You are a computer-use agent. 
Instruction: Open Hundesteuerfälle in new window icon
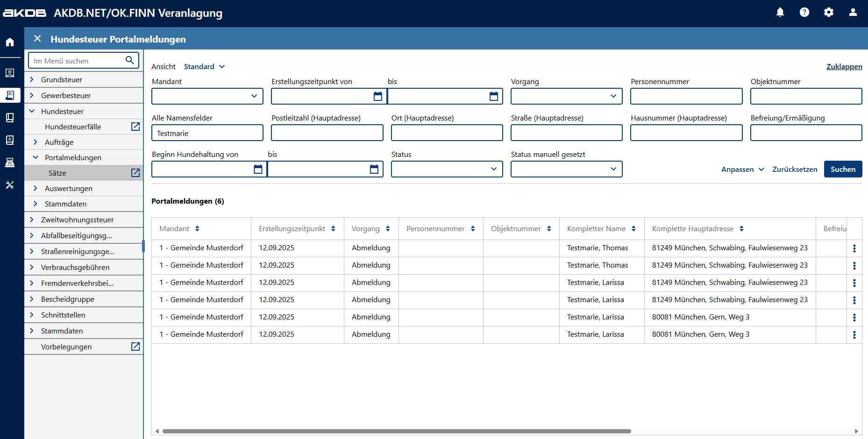point(135,127)
